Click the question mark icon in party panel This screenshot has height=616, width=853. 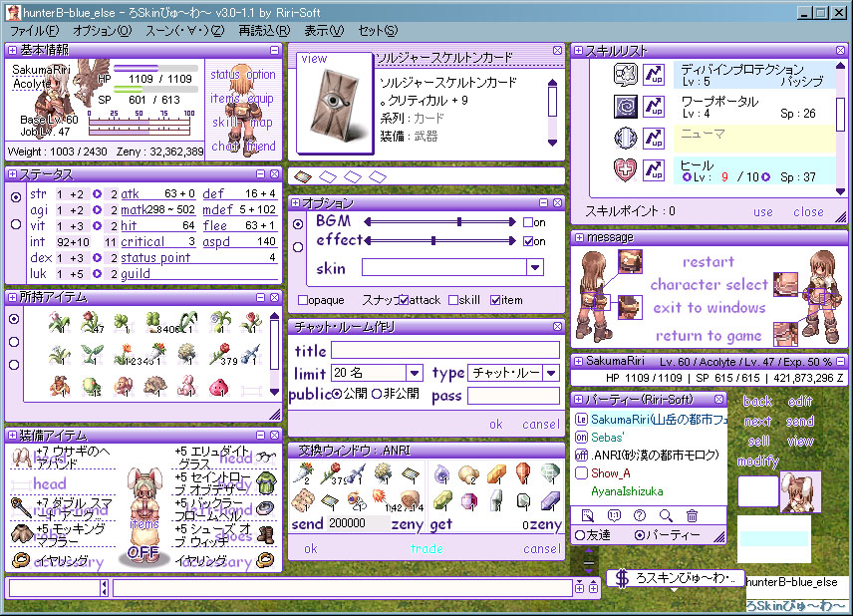[x=640, y=515]
